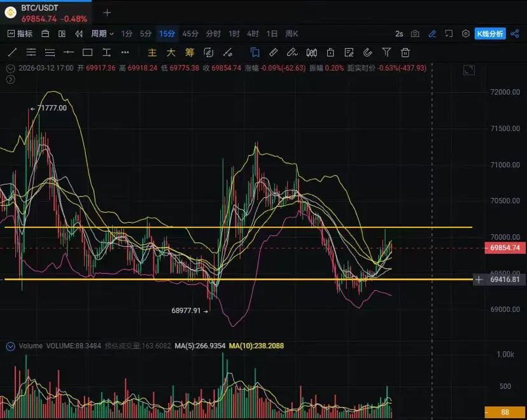527x420 pixels.
Task: Select the 15分 timeframe tab
Action: click(x=167, y=34)
